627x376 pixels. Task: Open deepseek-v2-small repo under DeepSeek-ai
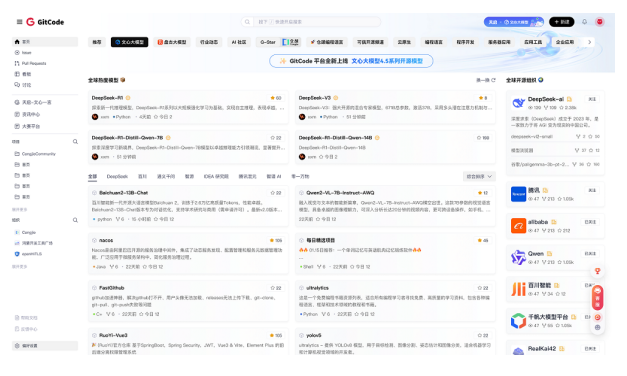531,136
